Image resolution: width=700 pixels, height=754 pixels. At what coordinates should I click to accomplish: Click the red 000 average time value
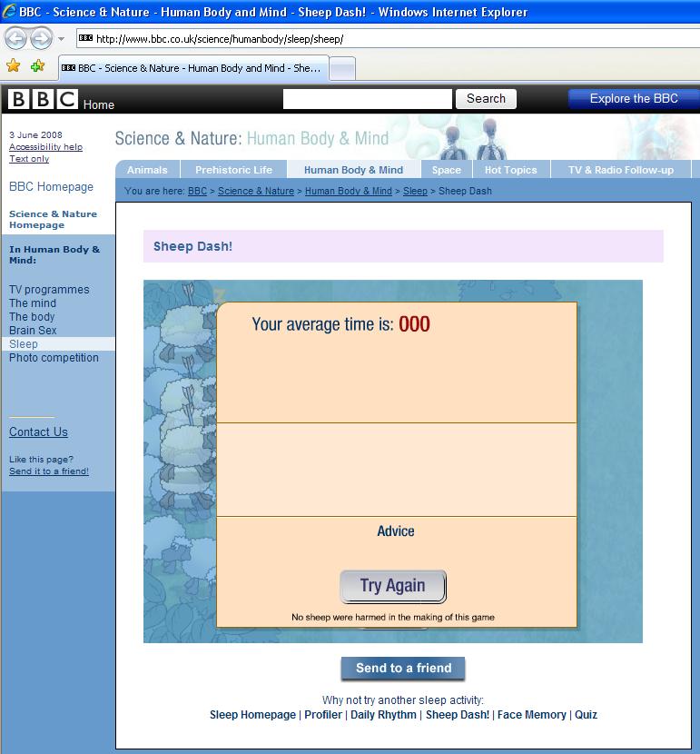(414, 324)
